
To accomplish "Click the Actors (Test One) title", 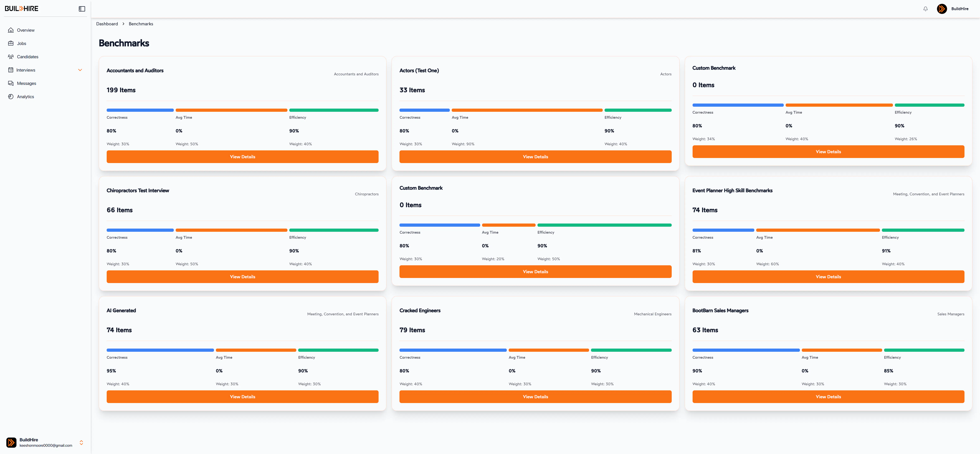I will point(419,70).
